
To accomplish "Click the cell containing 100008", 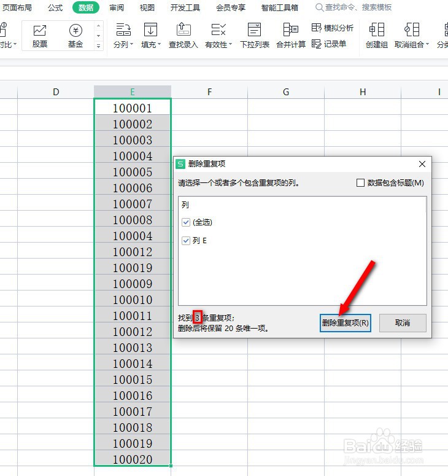I will click(x=133, y=220).
